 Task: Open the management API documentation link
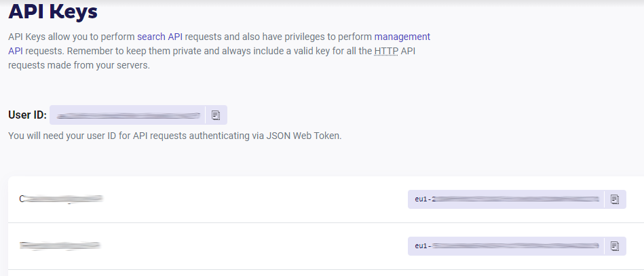[x=402, y=37]
